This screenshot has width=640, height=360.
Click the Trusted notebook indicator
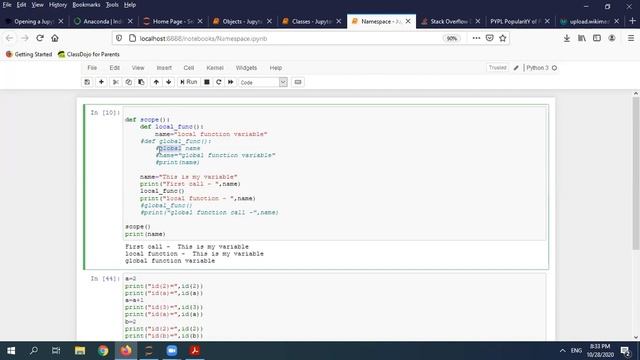[498, 68]
